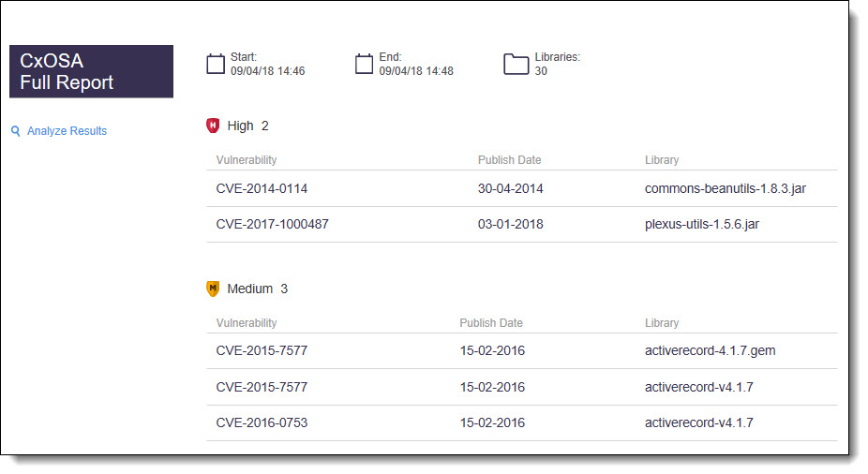Image resolution: width=868 pixels, height=474 pixels.
Task: Click the Libraries count 30
Action: point(541,71)
